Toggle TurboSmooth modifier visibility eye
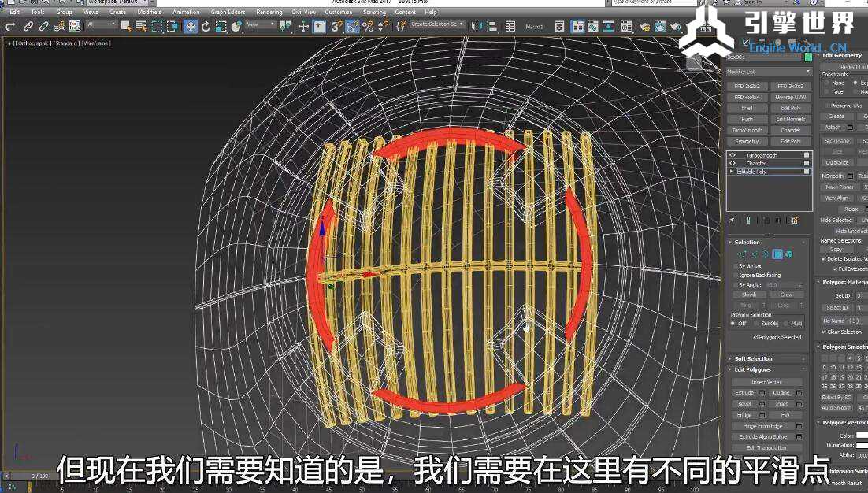This screenshot has width=868, height=493. click(733, 155)
